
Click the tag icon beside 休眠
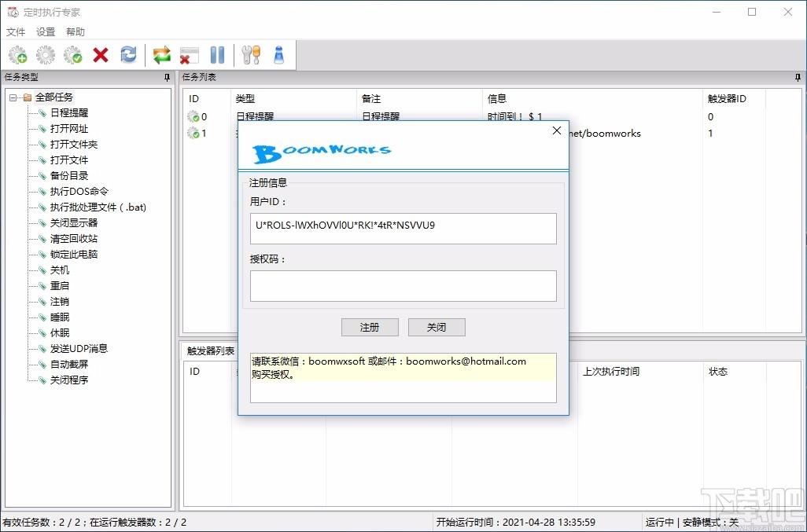(x=42, y=333)
